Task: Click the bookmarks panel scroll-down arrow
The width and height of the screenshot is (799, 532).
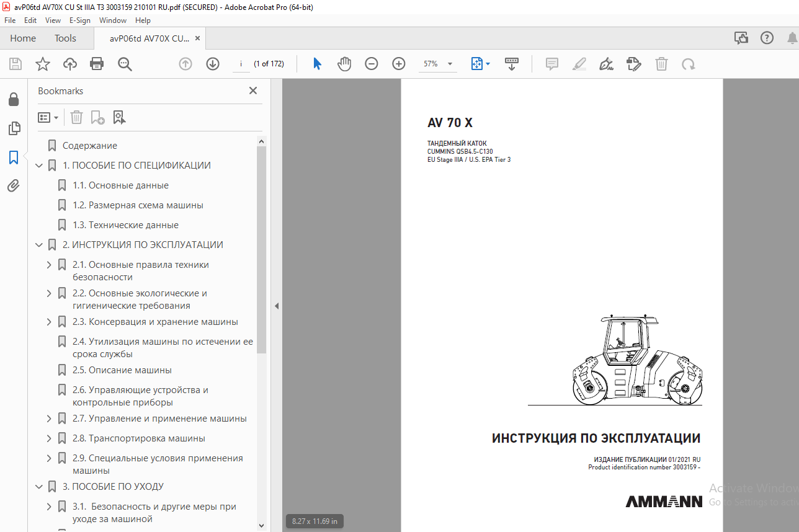Action: [x=261, y=526]
